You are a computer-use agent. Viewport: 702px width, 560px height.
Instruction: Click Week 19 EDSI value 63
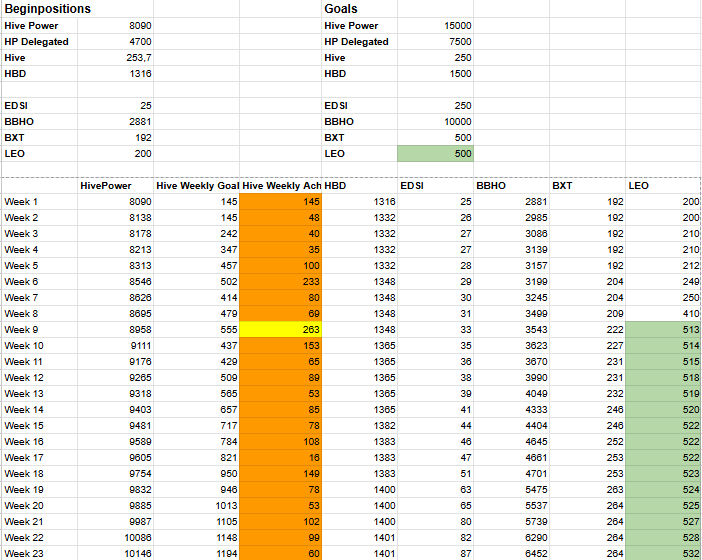click(435, 490)
